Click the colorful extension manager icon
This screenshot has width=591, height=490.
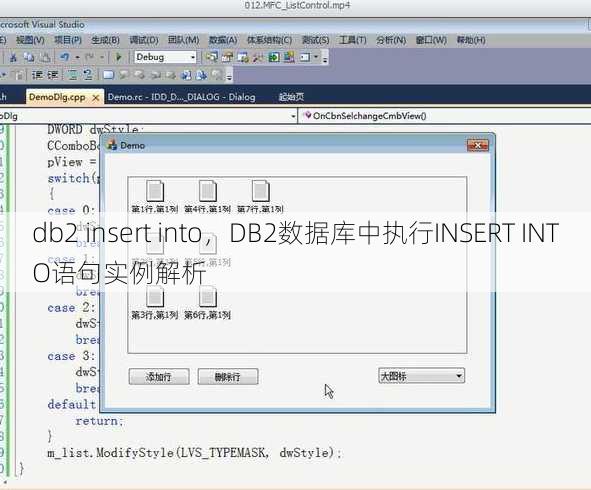289,57
